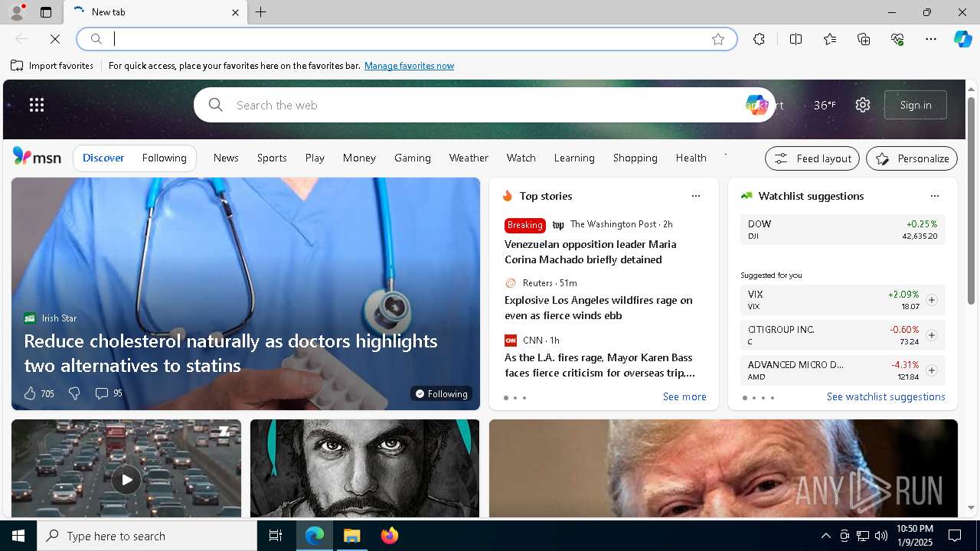Stop loading the page

(x=55, y=39)
